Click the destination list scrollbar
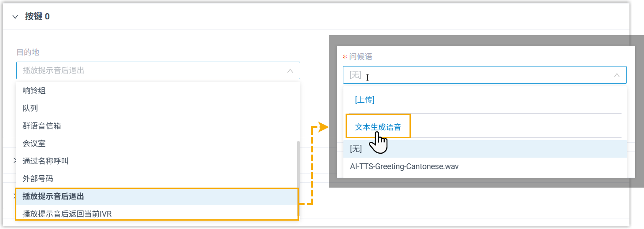 click(298, 176)
